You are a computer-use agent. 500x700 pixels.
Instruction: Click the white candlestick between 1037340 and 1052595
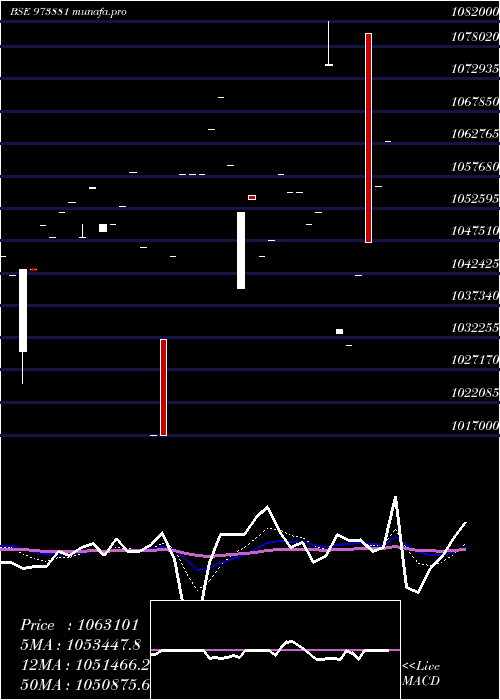(241, 250)
